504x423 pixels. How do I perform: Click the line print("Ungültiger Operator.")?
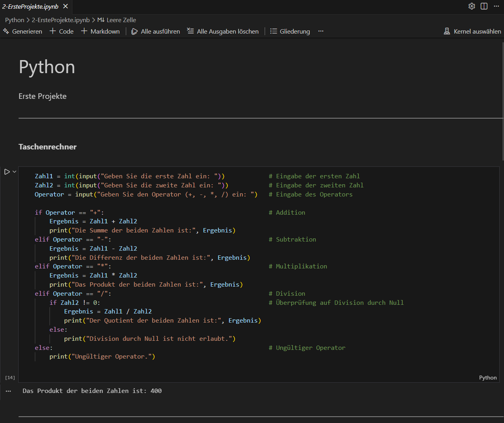click(x=102, y=356)
